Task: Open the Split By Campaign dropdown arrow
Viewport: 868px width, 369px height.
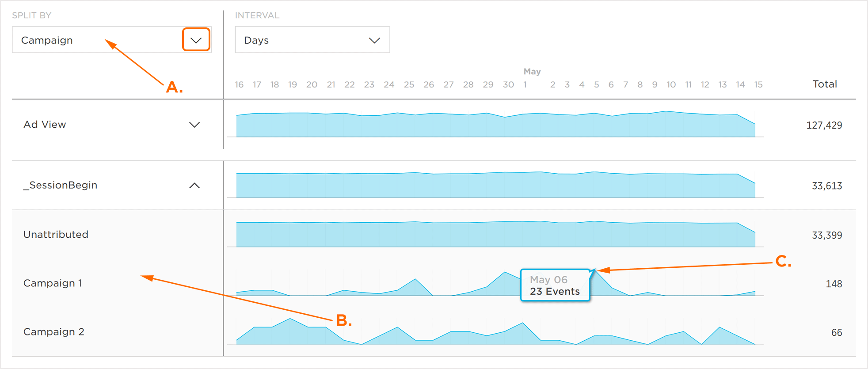Action: (x=196, y=40)
